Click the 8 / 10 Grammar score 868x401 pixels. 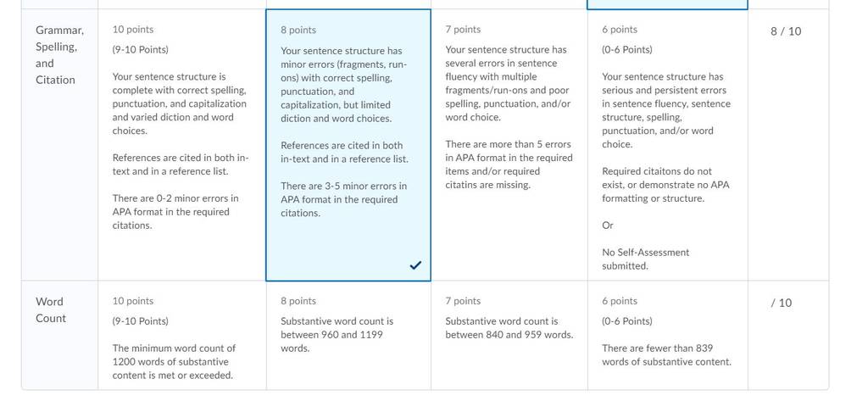point(786,31)
